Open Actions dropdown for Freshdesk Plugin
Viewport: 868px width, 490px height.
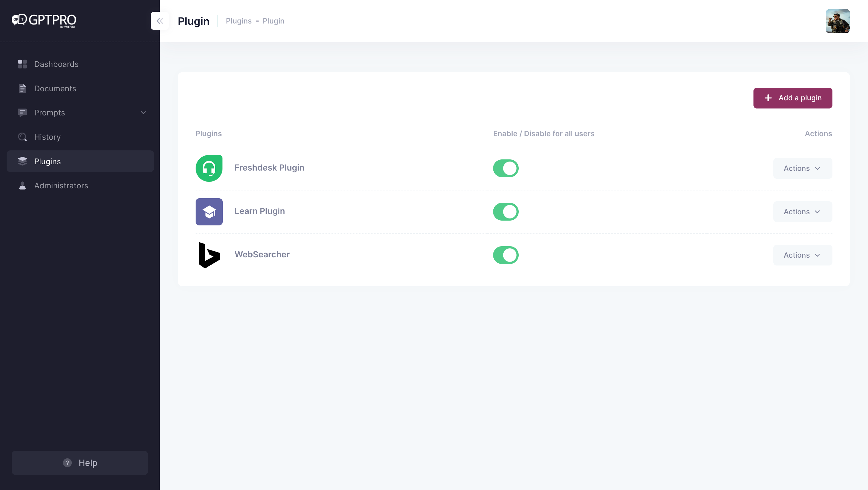802,168
